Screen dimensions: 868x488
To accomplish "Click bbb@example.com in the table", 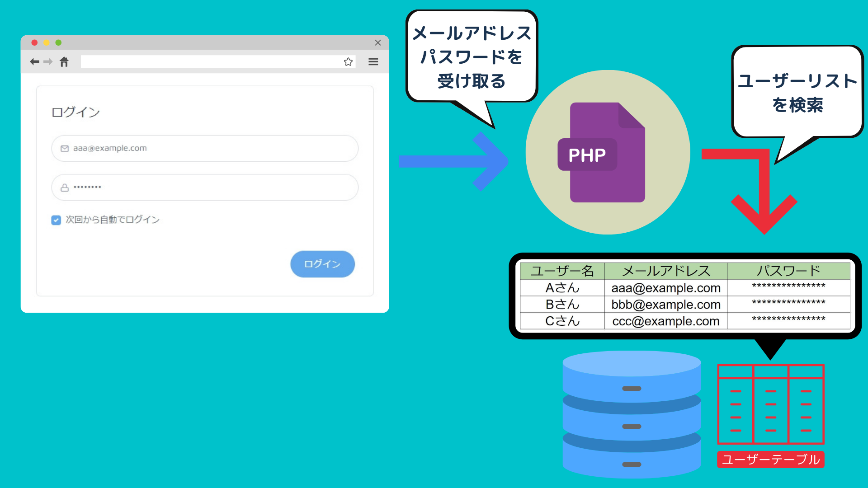I will 666,305.
